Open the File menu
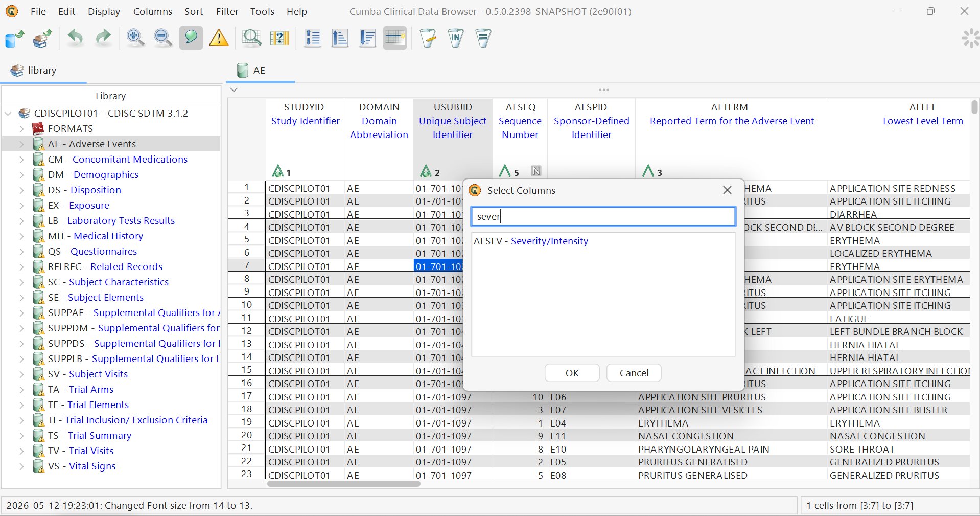Screen dimensions: 980x516 click(x=38, y=11)
